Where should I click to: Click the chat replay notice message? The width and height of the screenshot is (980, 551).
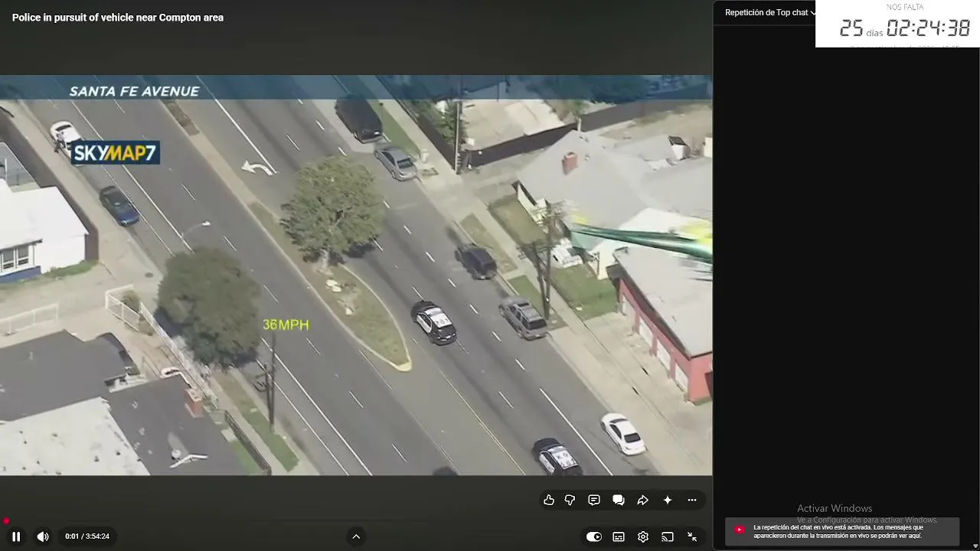coord(842,532)
